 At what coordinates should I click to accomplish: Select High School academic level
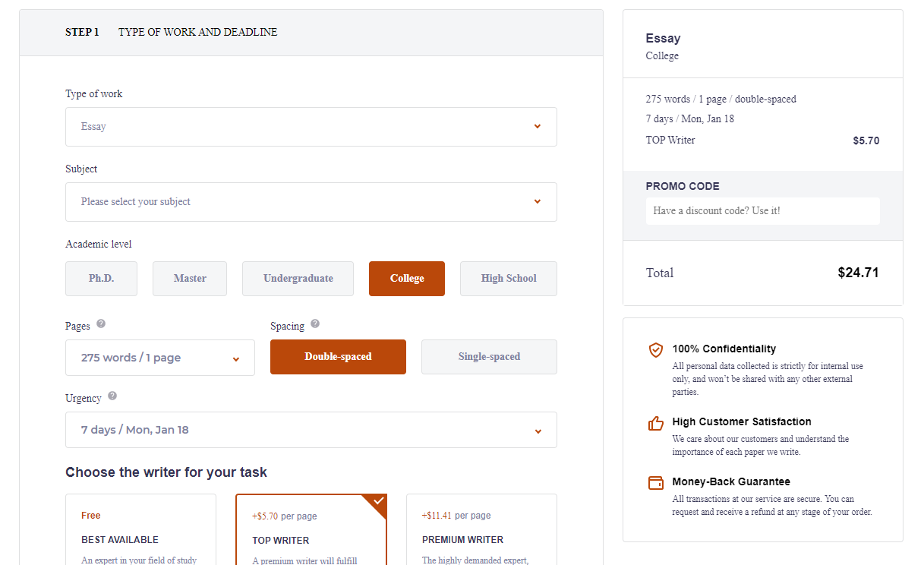(x=509, y=279)
